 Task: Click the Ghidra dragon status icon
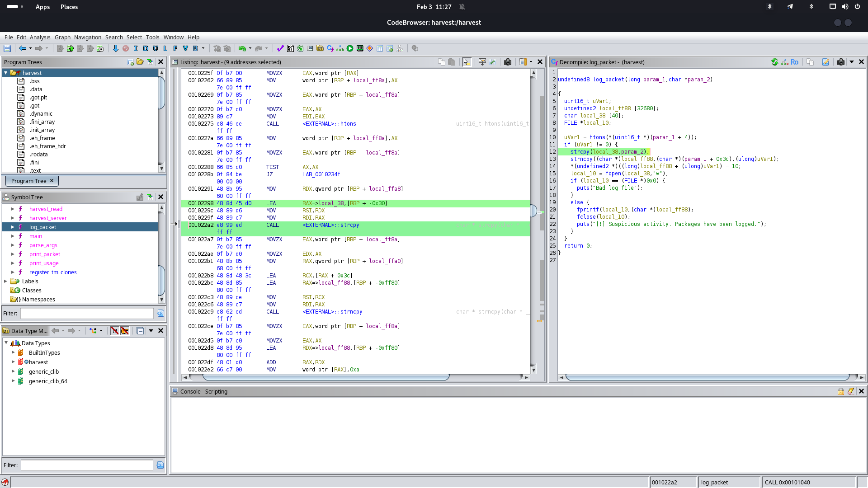[x=5, y=482]
